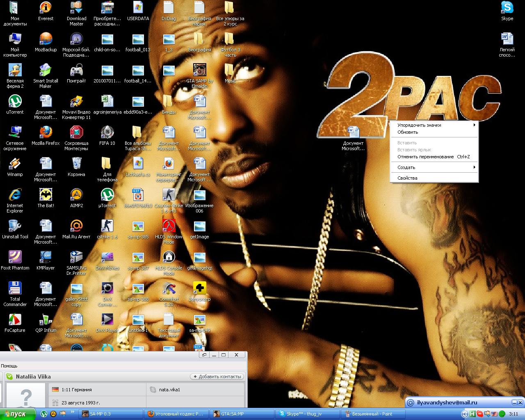Open the Music folder on desktop
Screen dimensions: 525x420
click(x=230, y=73)
